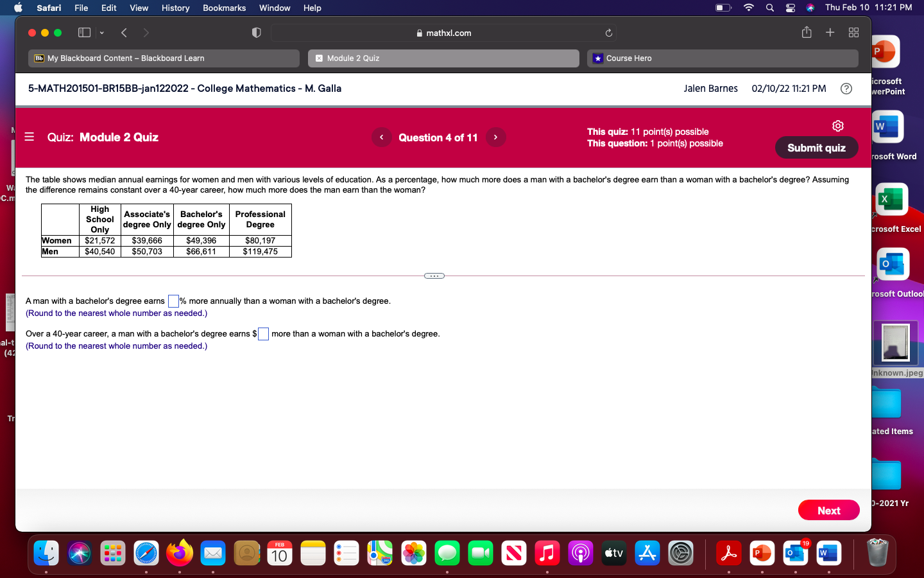Screen dimensions: 924x578
Task: Click the Next button
Action: (828, 510)
